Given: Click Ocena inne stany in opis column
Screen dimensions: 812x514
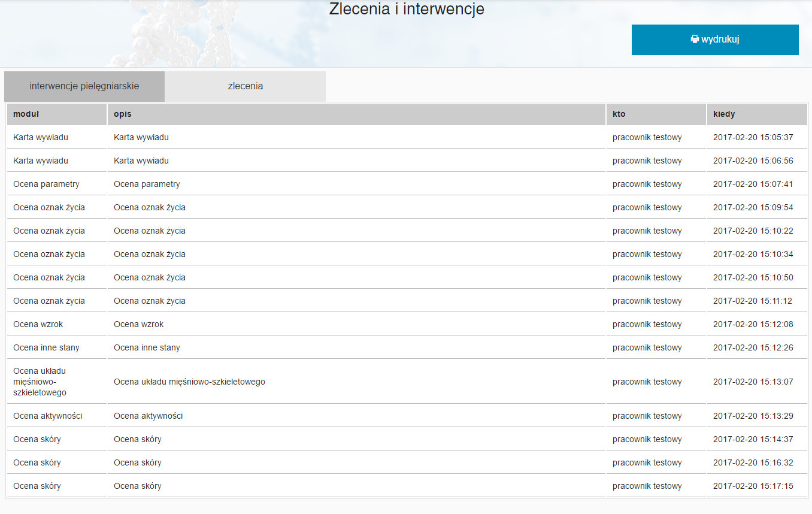Looking at the screenshot, I should [147, 347].
